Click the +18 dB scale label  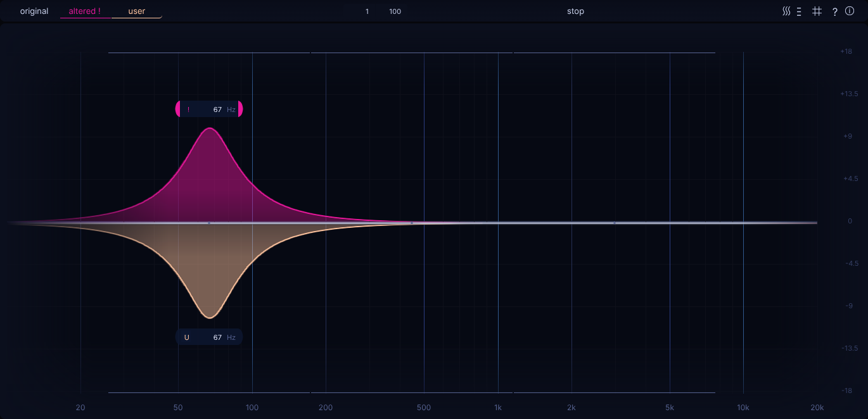tap(845, 52)
